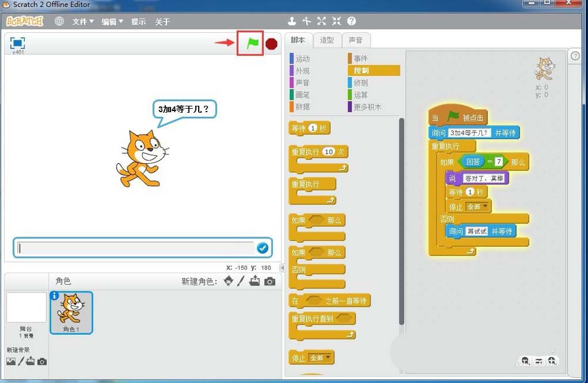Select the 外观 block category
This screenshot has height=383, width=588.
tap(300, 70)
